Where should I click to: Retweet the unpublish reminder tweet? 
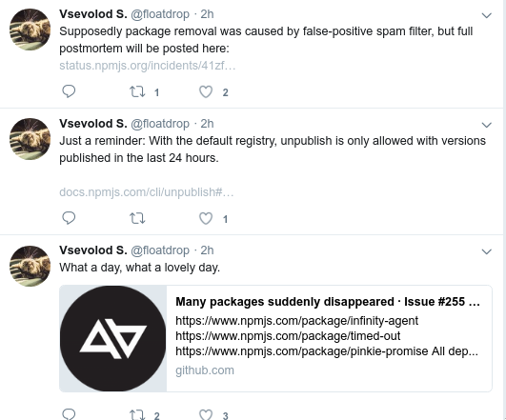pos(137,218)
